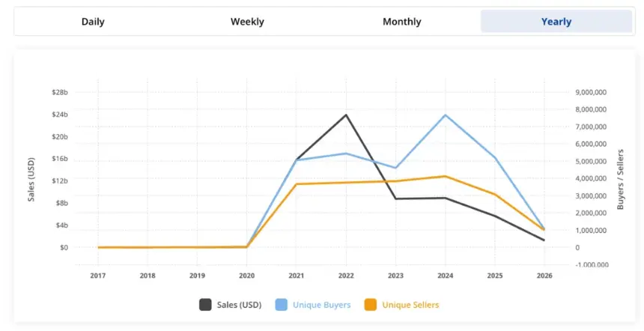The height and width of the screenshot is (331, 644).
Task: Click the $16b axis value
Action: click(60, 159)
